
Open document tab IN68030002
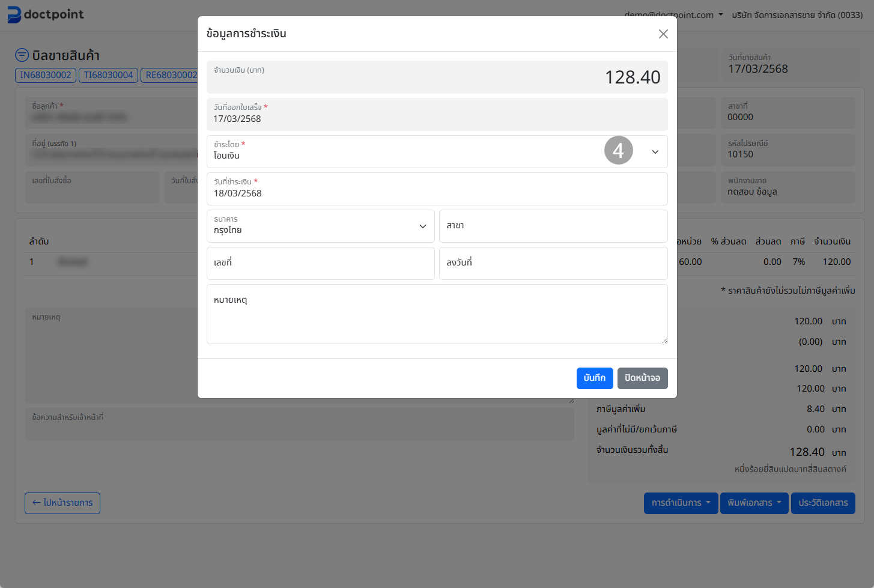[x=46, y=75]
